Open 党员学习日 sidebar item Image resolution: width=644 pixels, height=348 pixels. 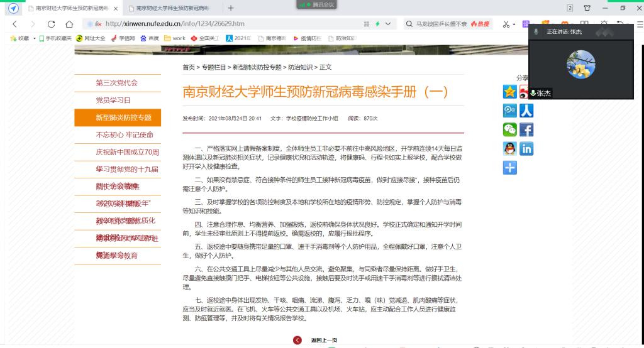[113, 100]
